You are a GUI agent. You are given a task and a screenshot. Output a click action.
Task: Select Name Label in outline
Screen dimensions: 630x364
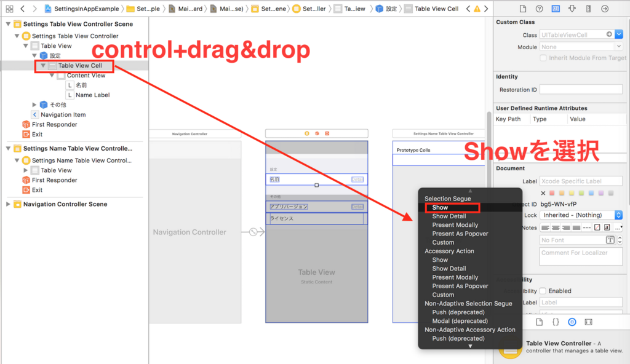[92, 95]
